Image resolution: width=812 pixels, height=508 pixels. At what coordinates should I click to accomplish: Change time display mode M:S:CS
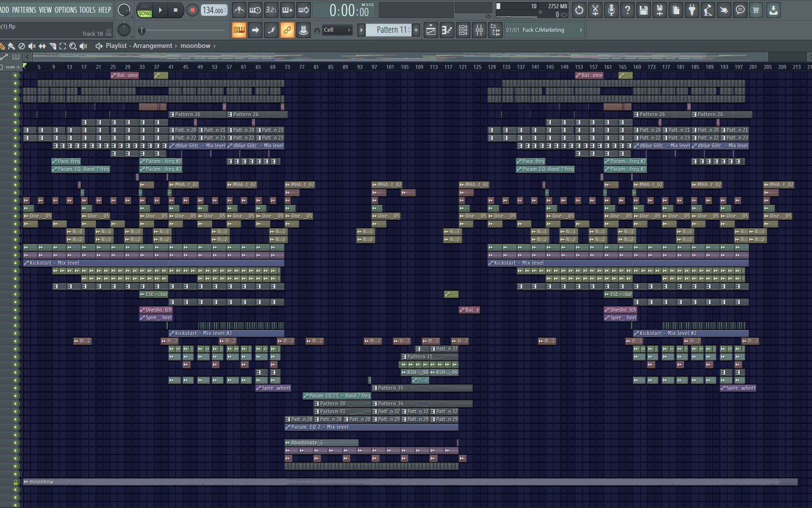click(367, 4)
